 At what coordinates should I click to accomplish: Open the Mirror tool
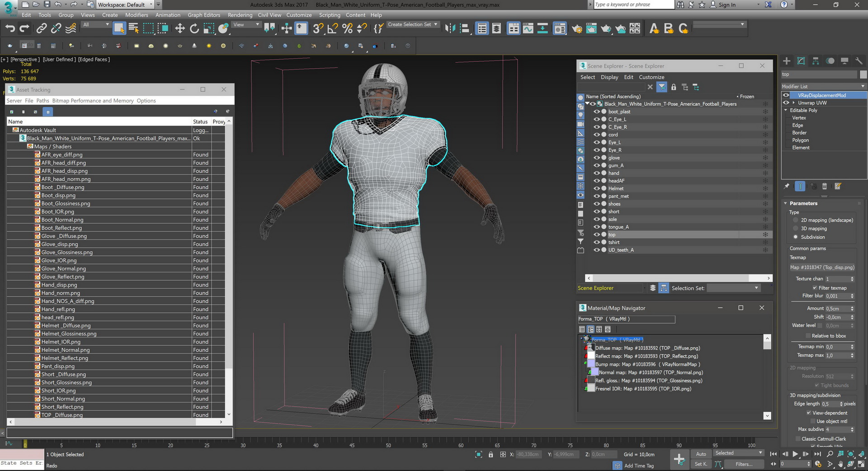click(450, 28)
